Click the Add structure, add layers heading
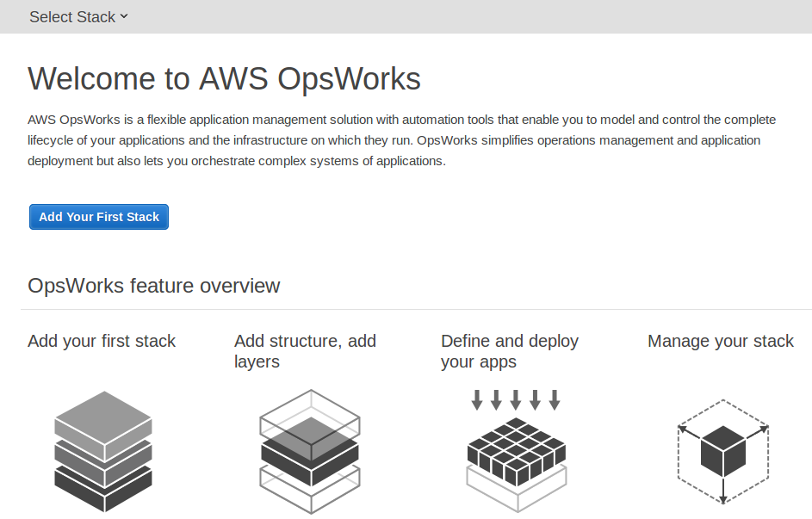Image resolution: width=812 pixels, height=519 pixels. tap(305, 351)
